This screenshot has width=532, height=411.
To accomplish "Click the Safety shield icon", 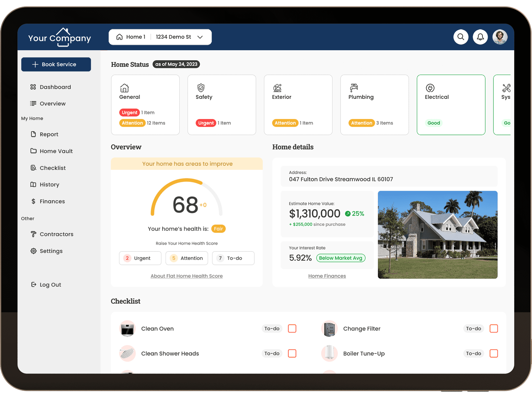I will (x=201, y=88).
